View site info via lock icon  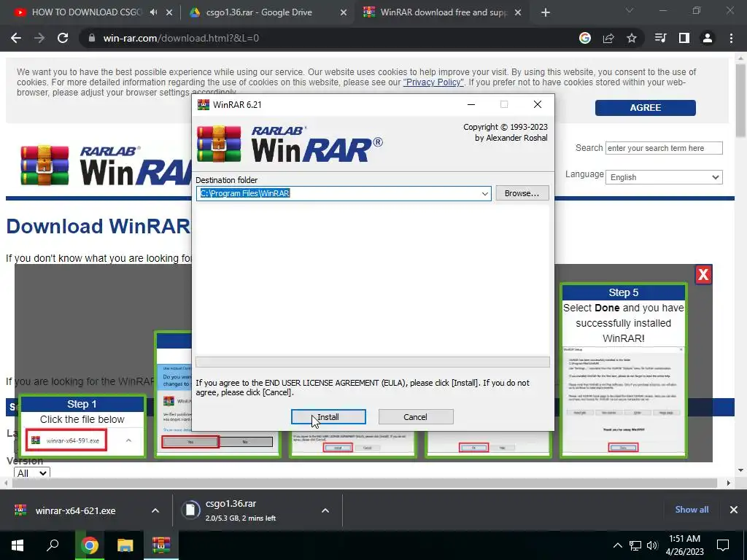(92, 38)
